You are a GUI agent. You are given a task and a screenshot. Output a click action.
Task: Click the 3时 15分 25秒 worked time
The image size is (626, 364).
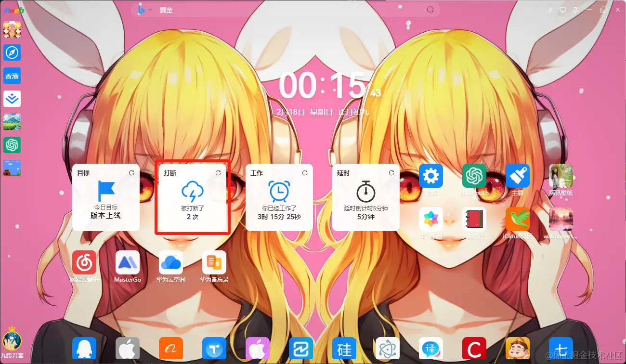coord(279,217)
